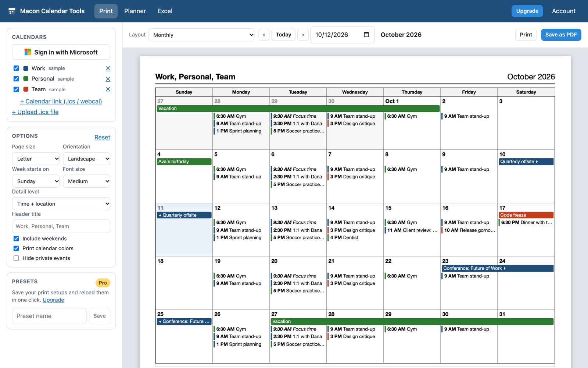Enable Hide private events checkbox
Screen dimensions: 588x368
(x=16, y=258)
